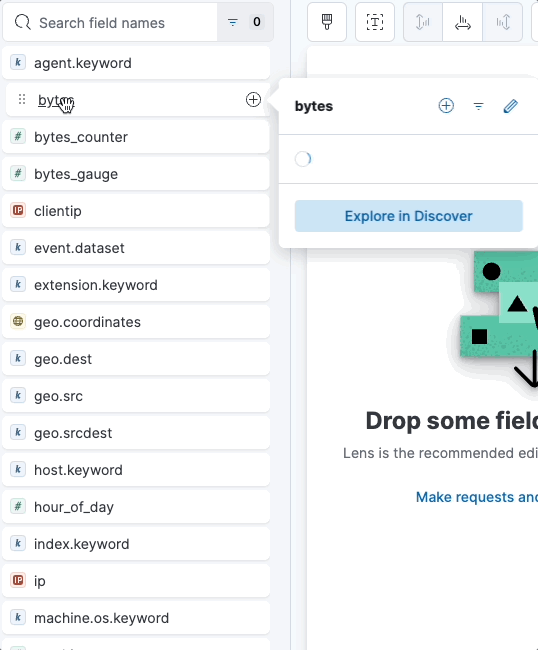Filter for bytes field exists in popover
Image resolution: width=538 pixels, height=650 pixels.
click(x=478, y=106)
